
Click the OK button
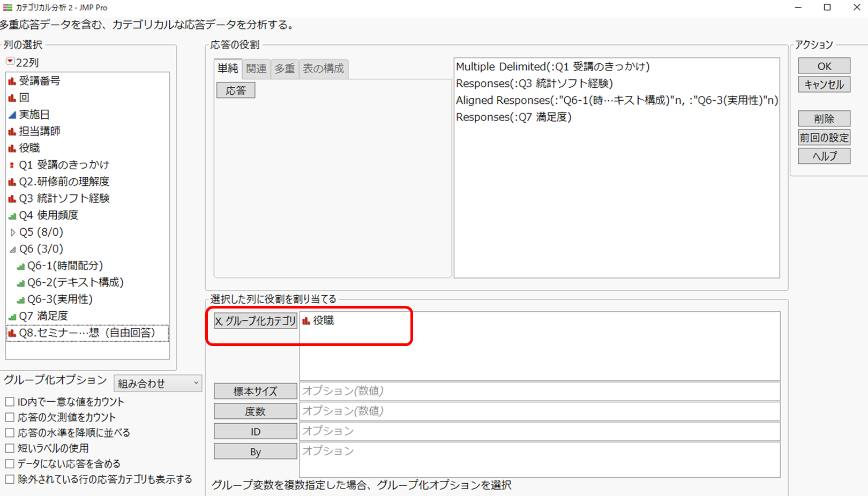pyautogui.click(x=824, y=66)
